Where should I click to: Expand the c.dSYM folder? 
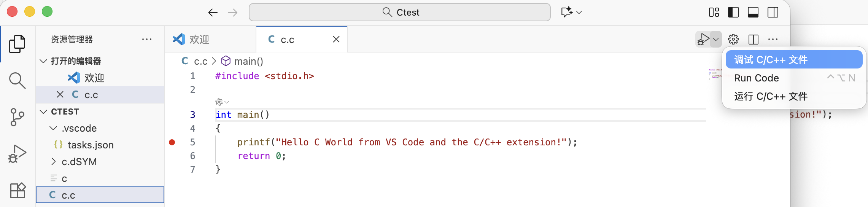click(x=54, y=162)
